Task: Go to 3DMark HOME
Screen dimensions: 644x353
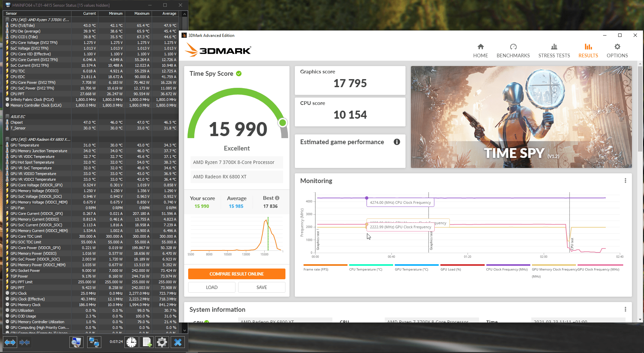Action: 480,51
